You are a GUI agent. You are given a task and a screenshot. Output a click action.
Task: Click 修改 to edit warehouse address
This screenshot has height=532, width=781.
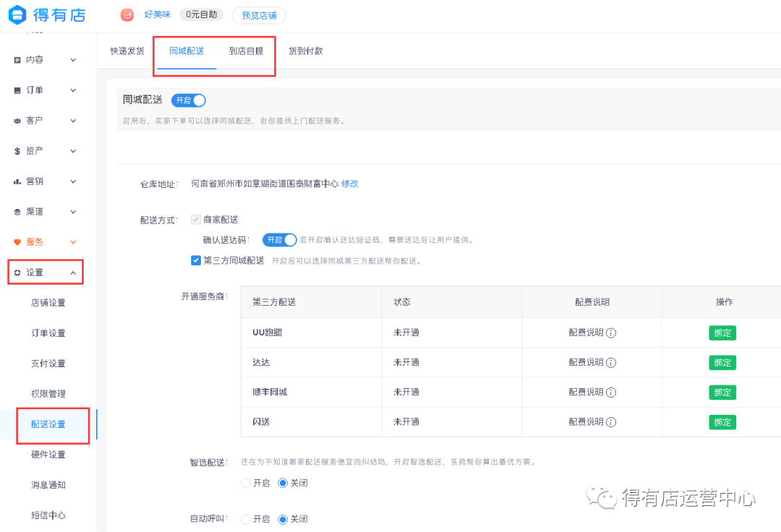350,184
